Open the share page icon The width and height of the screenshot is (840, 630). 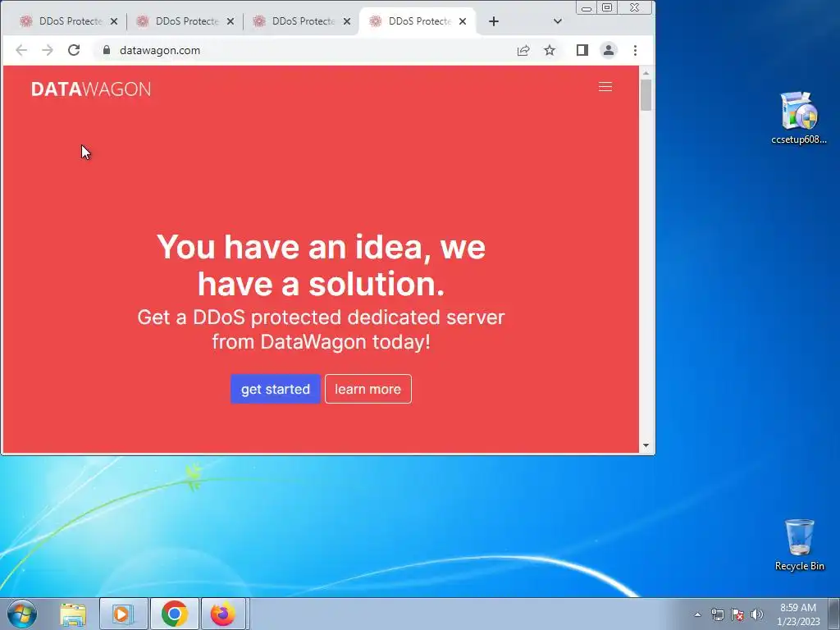(523, 50)
